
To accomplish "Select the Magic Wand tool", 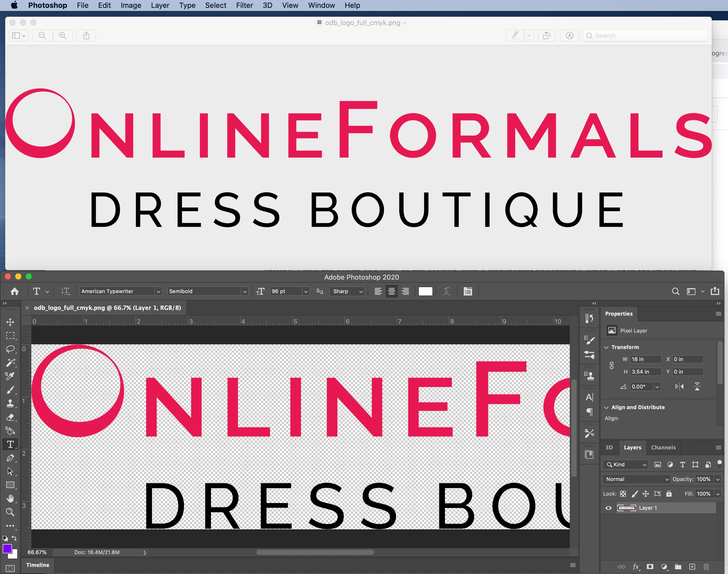I will [10, 363].
